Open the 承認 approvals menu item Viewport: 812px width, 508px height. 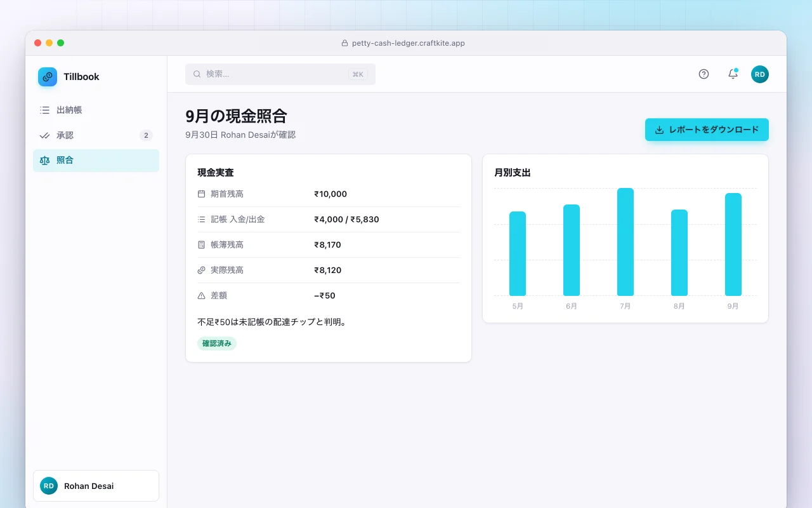[x=96, y=135]
